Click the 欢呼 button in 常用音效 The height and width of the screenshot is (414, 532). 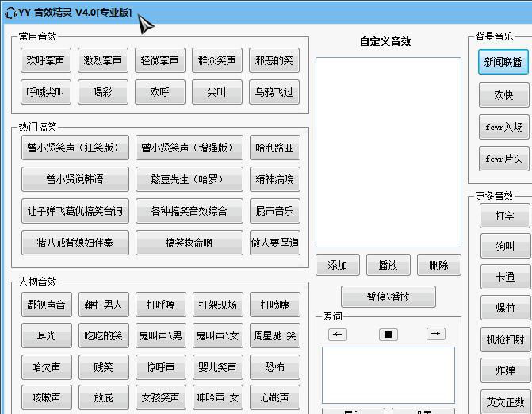(160, 92)
